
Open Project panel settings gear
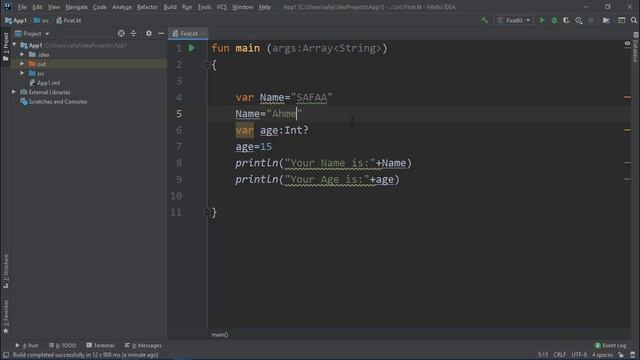[x=149, y=33]
